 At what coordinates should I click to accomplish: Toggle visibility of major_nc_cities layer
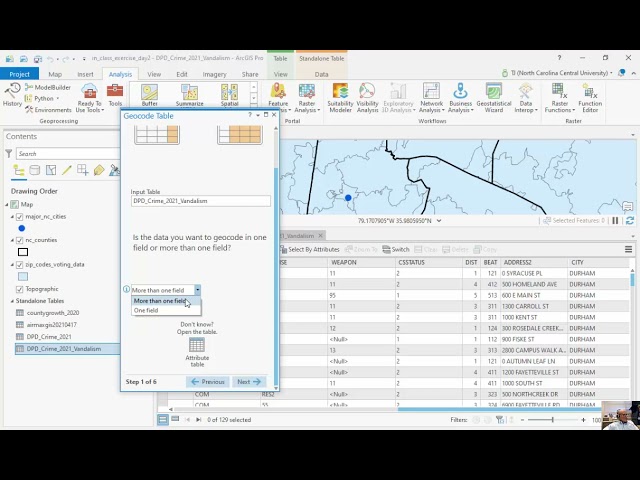point(19,217)
